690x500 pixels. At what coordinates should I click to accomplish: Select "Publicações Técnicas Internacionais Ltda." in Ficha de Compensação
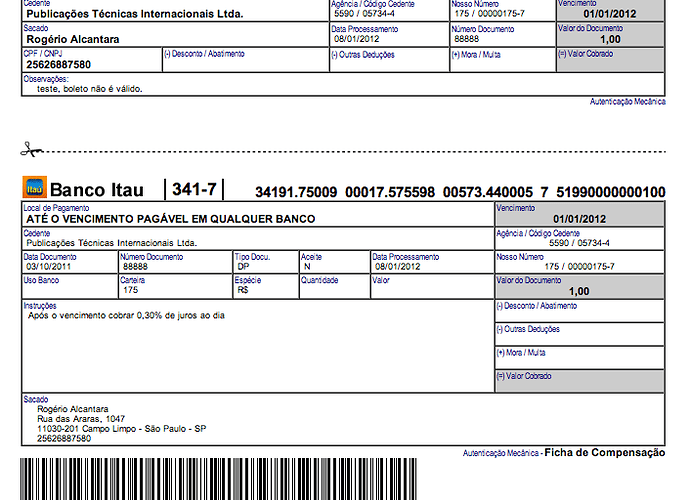[112, 243]
